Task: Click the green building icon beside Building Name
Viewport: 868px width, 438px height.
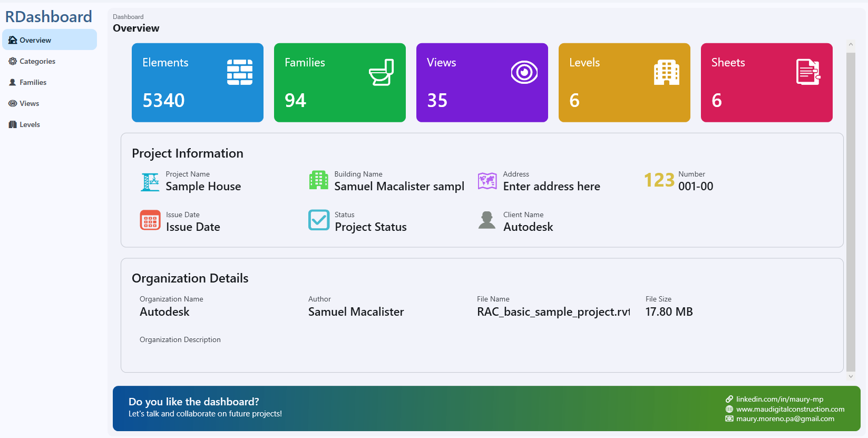Action: tap(319, 180)
